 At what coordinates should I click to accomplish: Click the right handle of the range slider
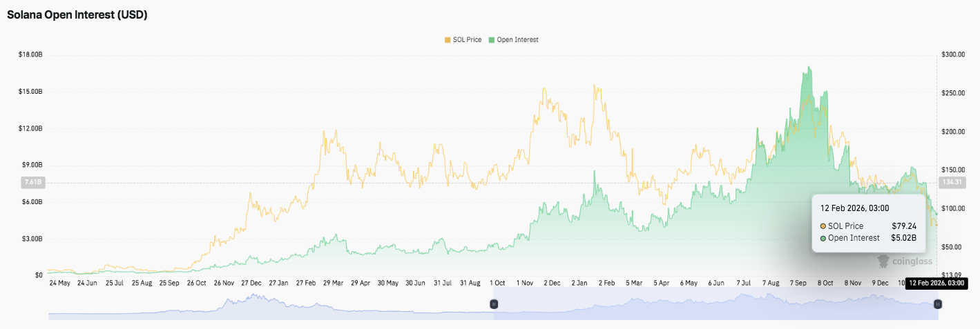coord(937,303)
